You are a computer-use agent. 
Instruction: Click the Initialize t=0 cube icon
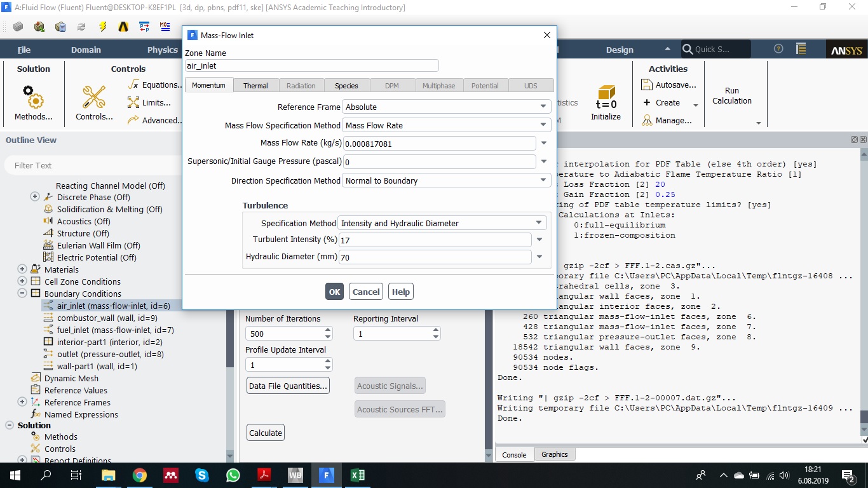[x=606, y=97]
